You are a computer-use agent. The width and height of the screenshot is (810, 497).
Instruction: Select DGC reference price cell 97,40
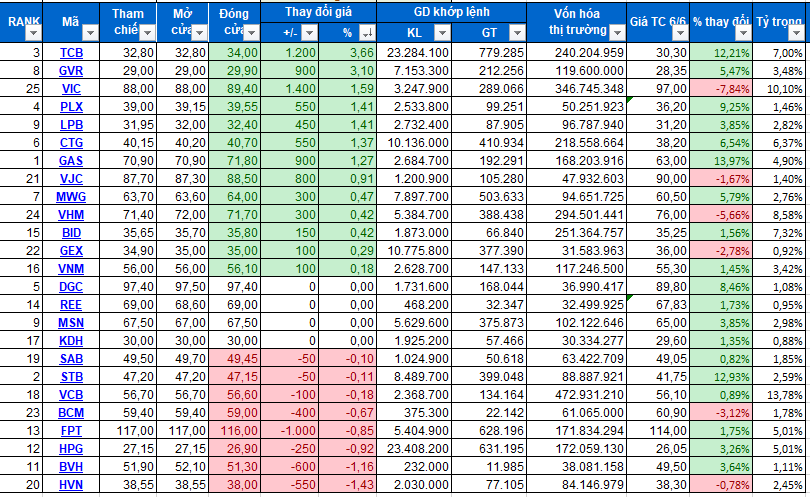click(x=128, y=287)
